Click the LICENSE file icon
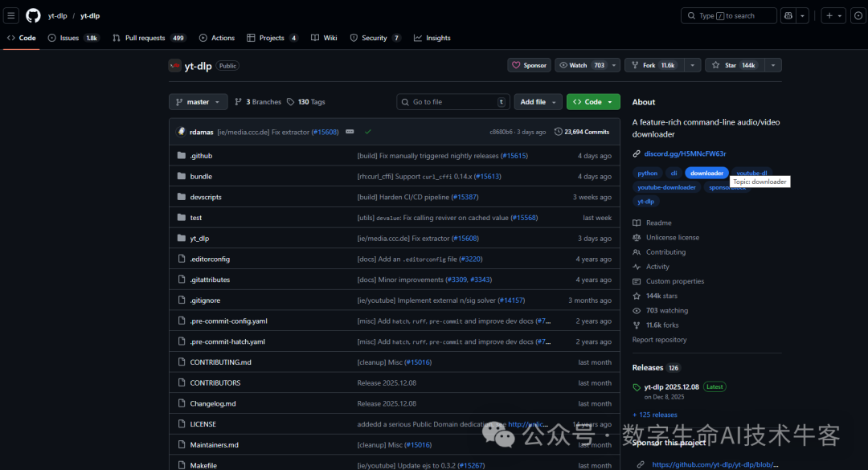The height and width of the screenshot is (470, 868). pyautogui.click(x=181, y=424)
